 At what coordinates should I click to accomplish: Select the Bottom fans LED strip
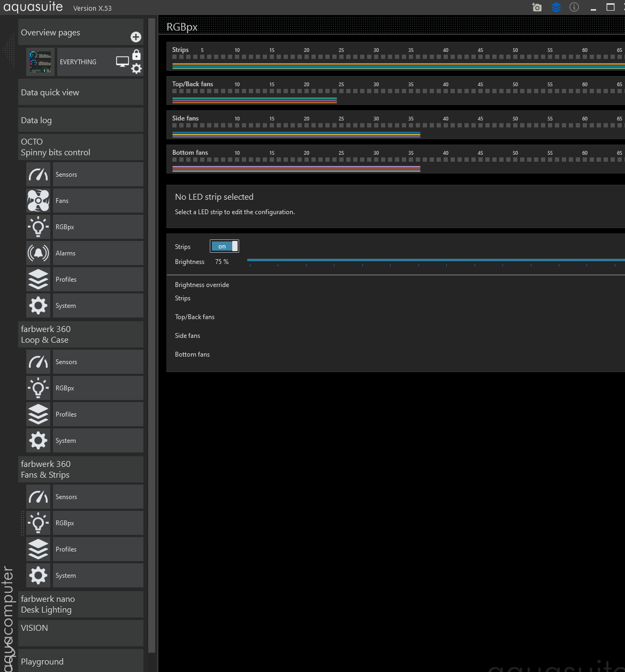[395, 159]
